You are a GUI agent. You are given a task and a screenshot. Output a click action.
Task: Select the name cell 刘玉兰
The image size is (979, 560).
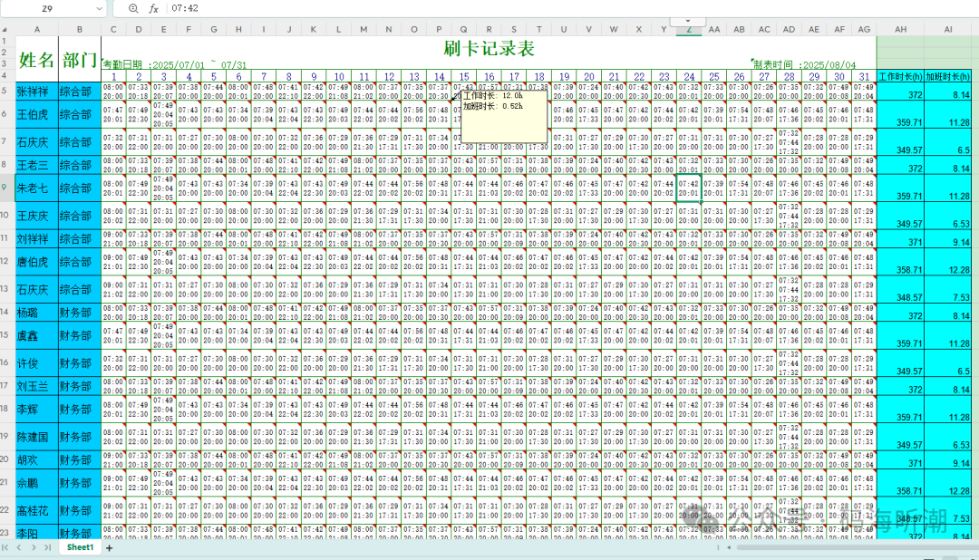tap(37, 386)
